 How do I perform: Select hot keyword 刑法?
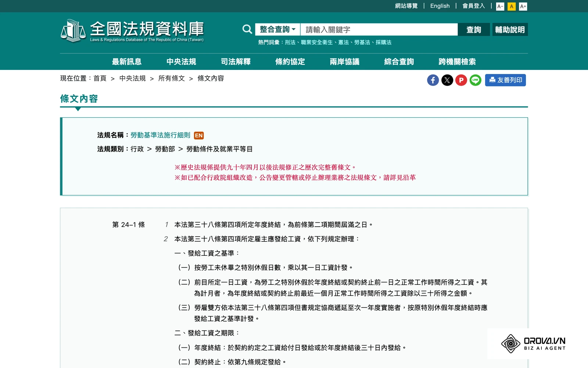click(x=290, y=42)
